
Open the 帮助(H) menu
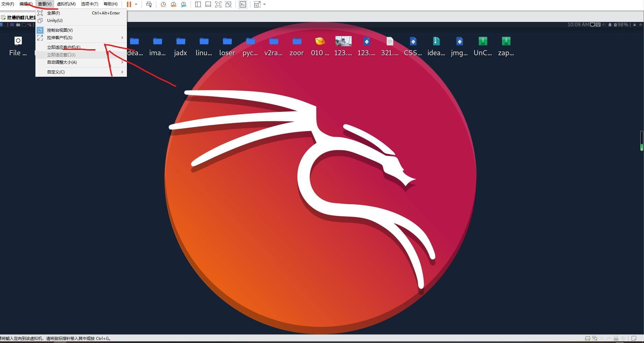[x=110, y=4]
